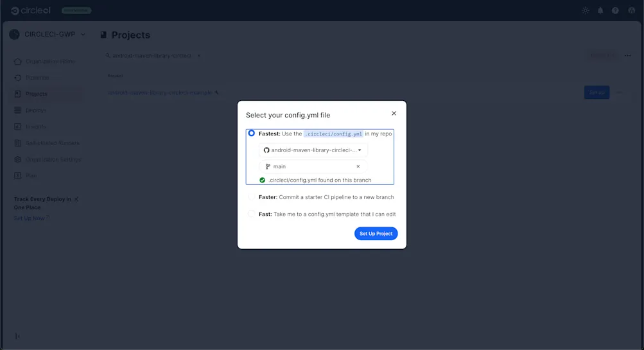Screen dimensions: 644x350
Task: Click the Deploys sidebar icon
Action: pos(18,110)
